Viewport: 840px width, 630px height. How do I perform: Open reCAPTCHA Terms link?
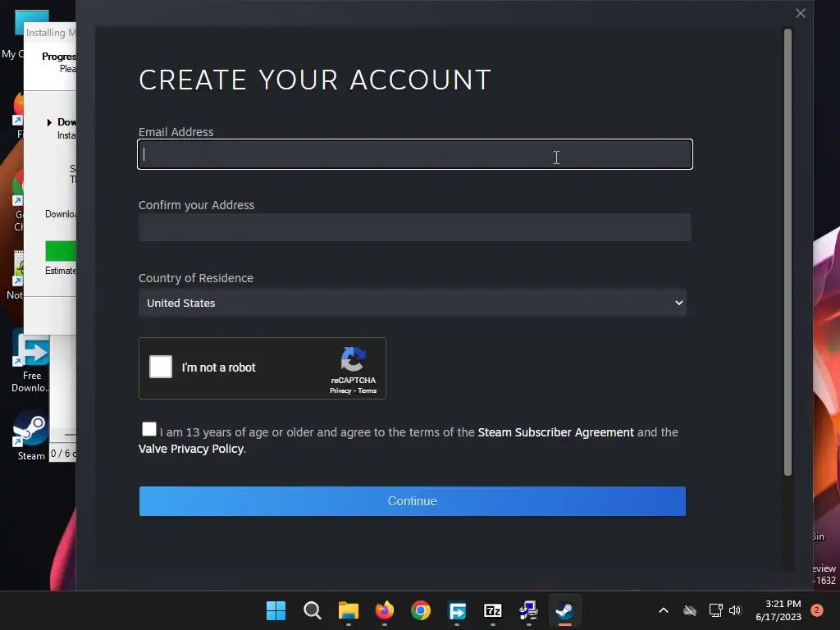(x=367, y=390)
